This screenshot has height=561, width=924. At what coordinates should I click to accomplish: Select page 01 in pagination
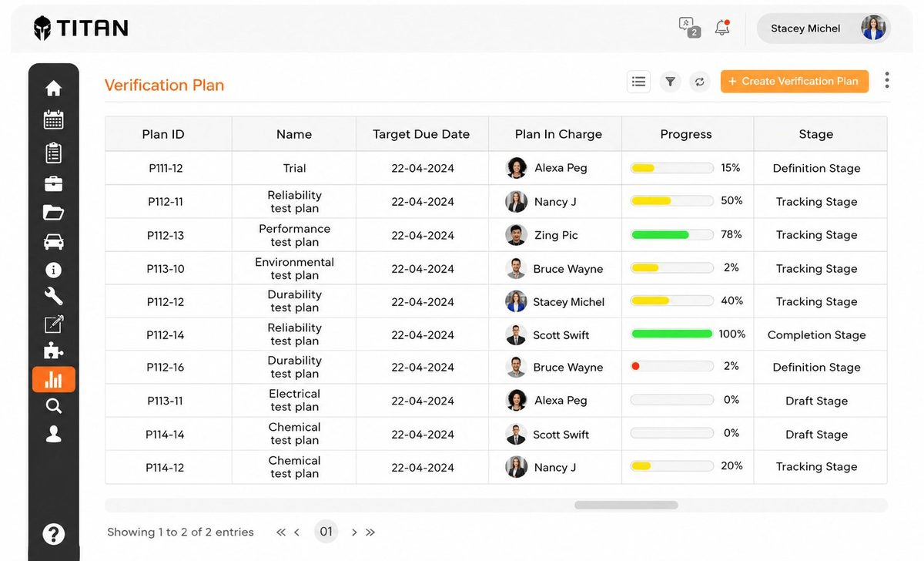pos(326,532)
